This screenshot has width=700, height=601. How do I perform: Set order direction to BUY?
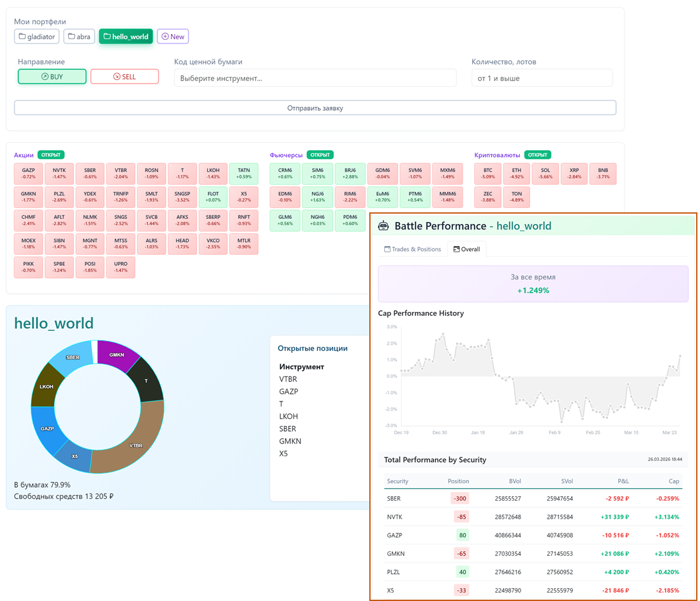[x=52, y=77]
